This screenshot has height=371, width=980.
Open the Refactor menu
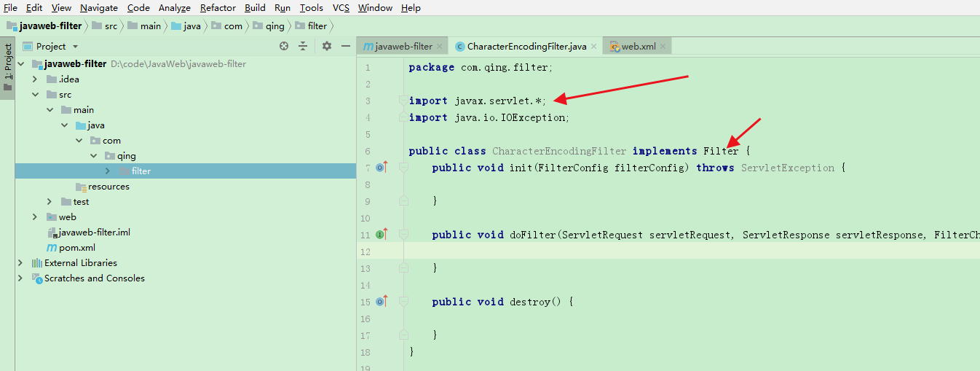218,8
